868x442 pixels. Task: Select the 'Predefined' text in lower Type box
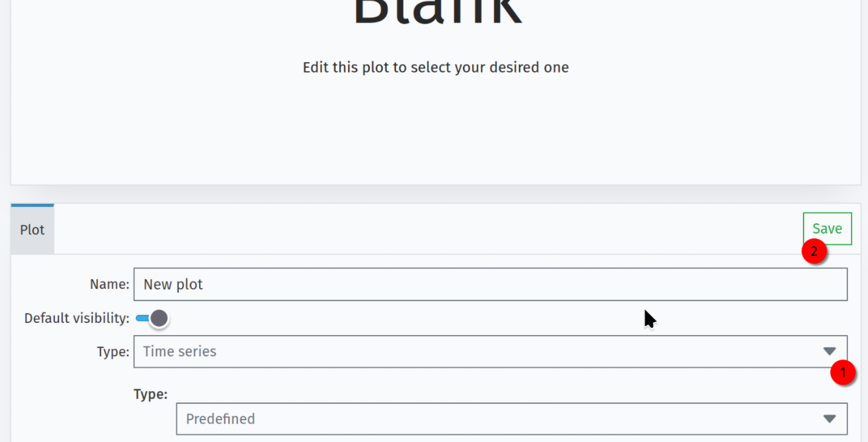[220, 419]
